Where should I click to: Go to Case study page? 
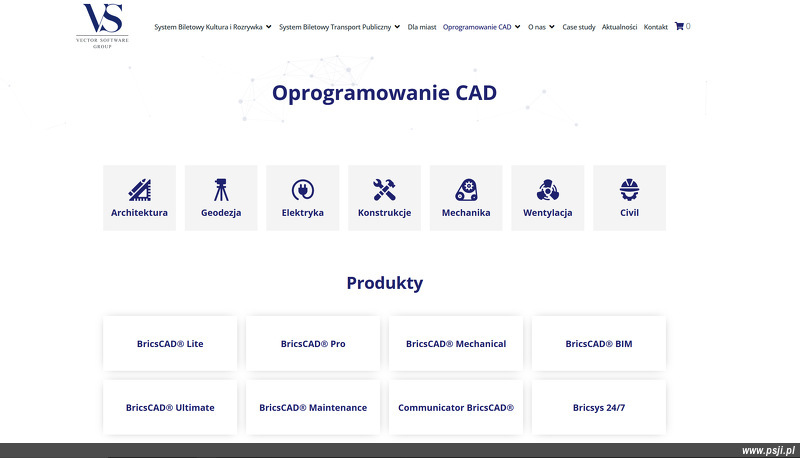(x=579, y=27)
